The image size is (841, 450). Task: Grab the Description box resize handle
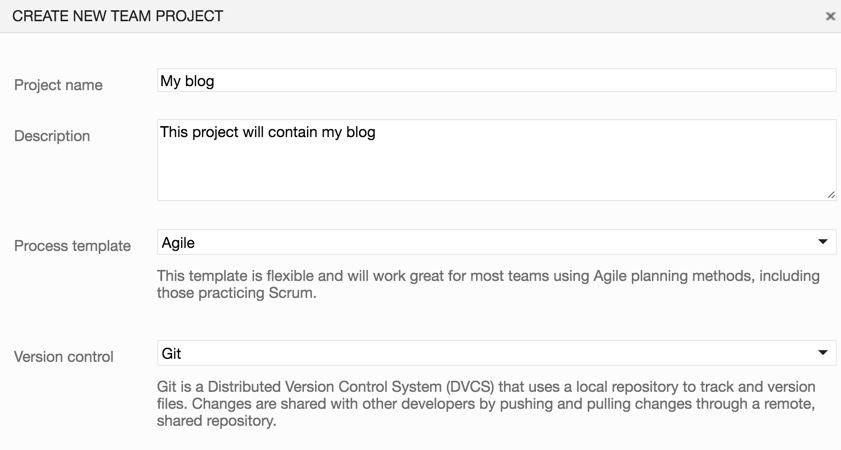coord(831,195)
